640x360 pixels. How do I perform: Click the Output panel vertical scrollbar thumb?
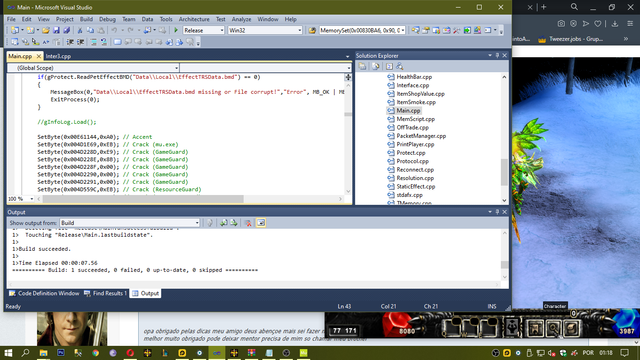(x=504, y=265)
